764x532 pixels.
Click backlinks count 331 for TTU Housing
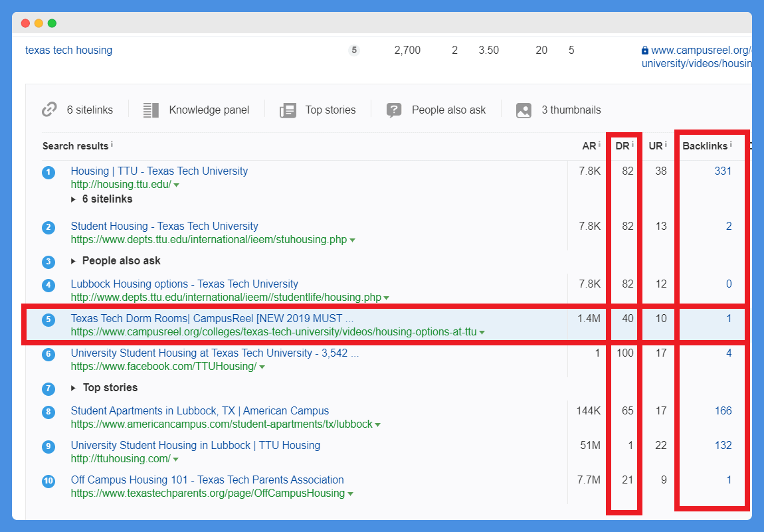(723, 171)
